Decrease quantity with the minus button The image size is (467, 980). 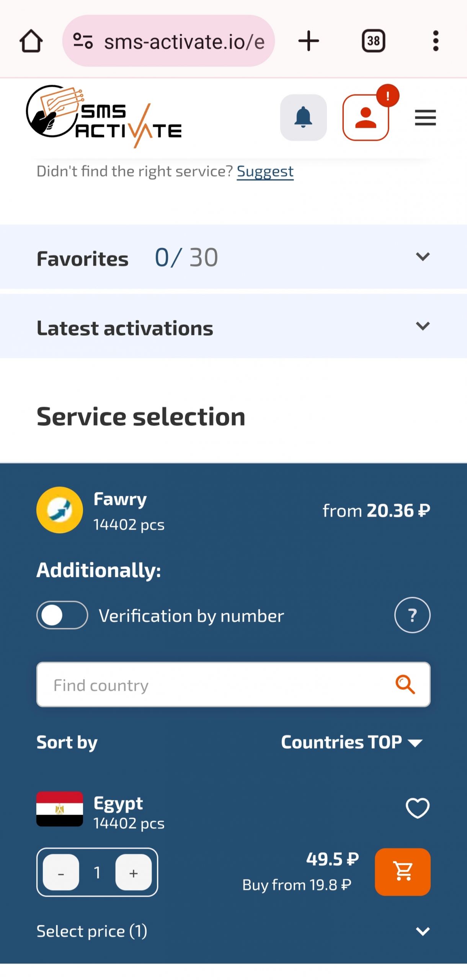(x=61, y=872)
